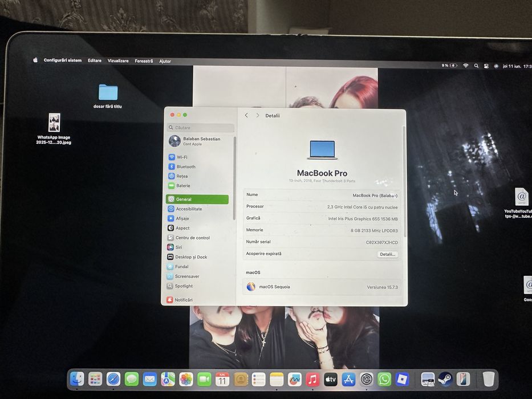Open Photos from the Dock

(186, 379)
